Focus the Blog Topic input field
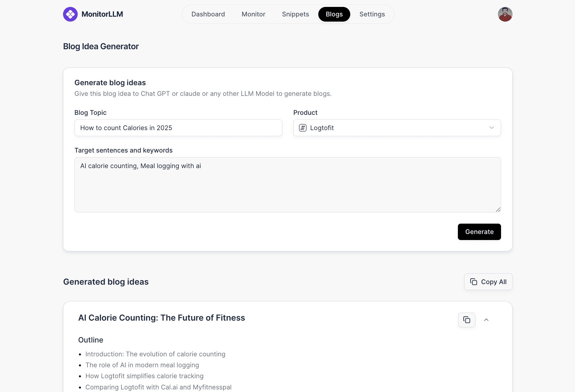575x392 pixels. click(178, 128)
